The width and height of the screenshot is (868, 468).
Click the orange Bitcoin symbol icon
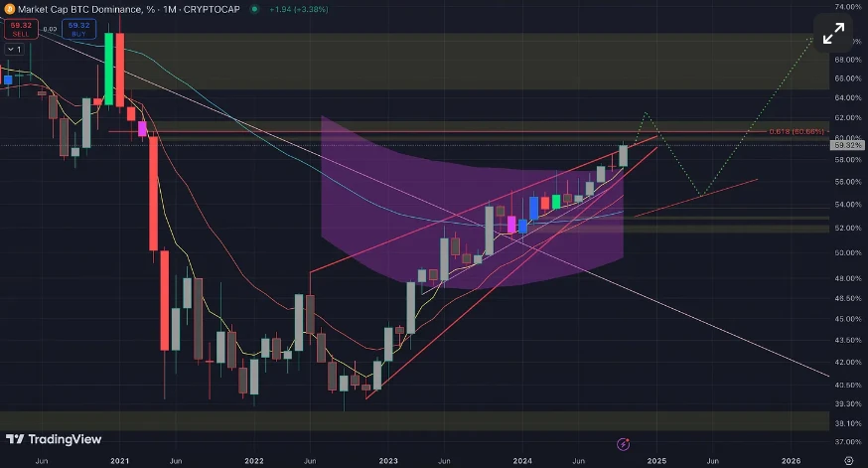click(9, 9)
